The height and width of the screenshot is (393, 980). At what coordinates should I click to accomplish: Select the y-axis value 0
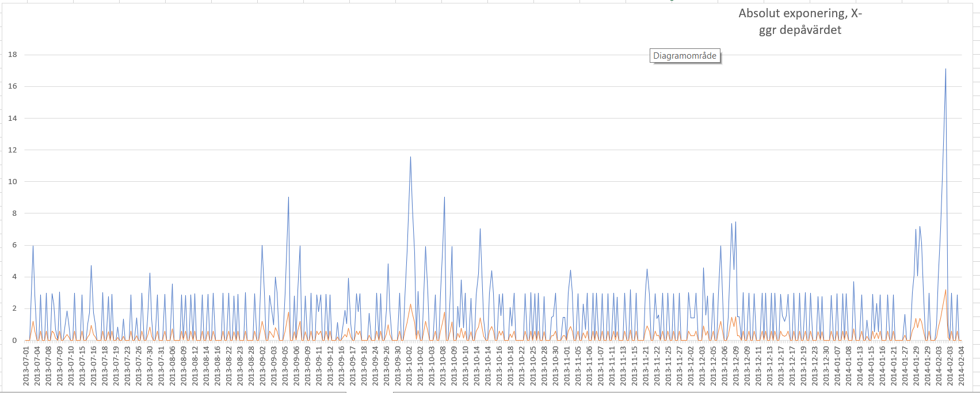click(14, 341)
